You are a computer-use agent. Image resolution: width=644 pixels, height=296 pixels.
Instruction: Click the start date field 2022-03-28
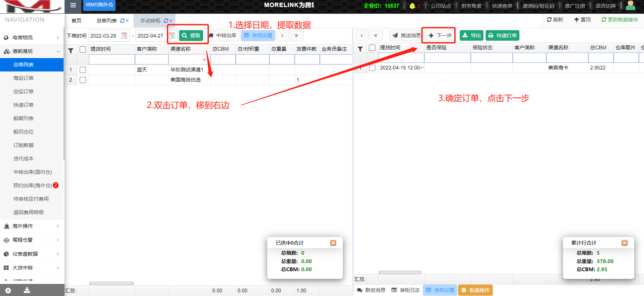pyautogui.click(x=105, y=36)
